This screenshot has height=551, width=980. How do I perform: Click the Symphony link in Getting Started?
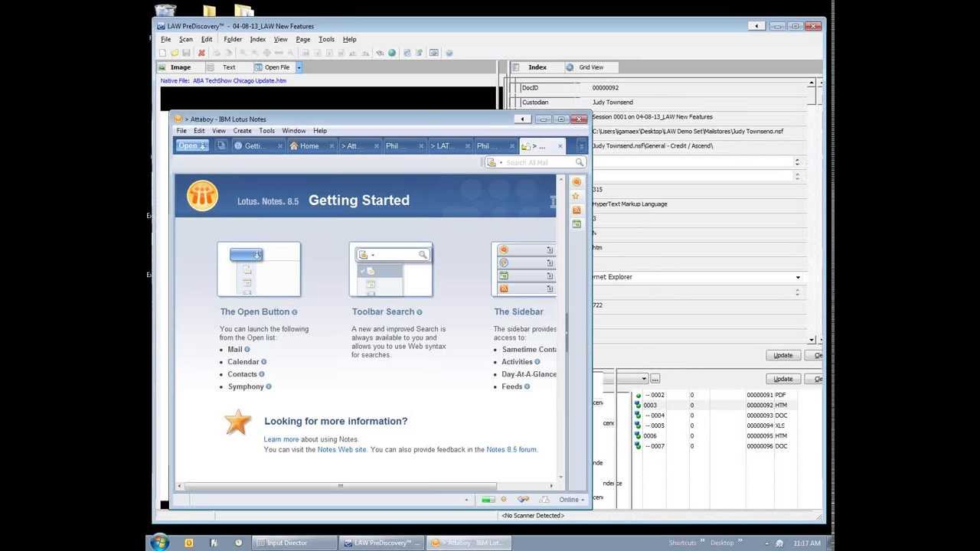pos(246,386)
